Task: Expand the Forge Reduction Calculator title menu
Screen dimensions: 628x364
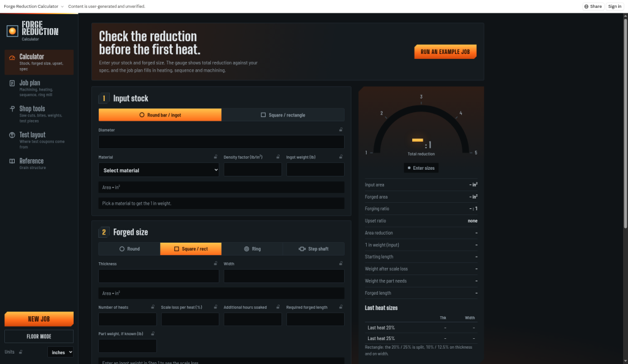Action: 34,6
